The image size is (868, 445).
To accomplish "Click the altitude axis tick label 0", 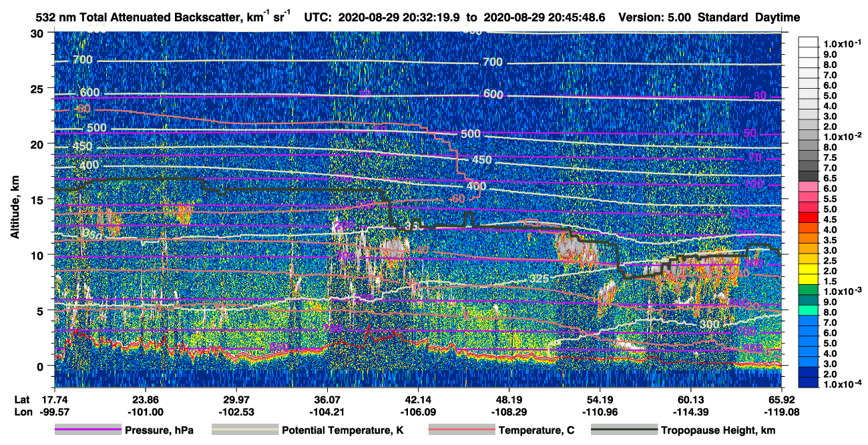I will click(x=41, y=366).
